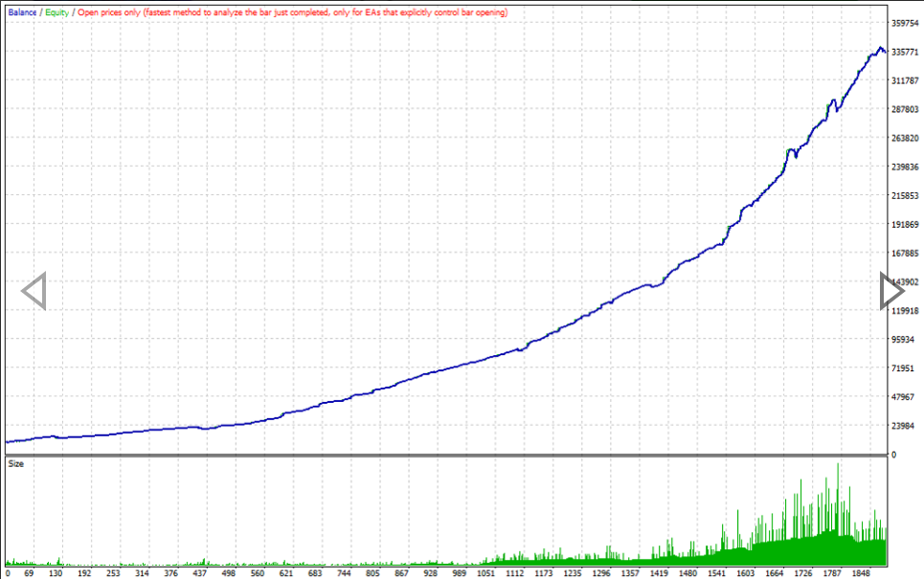Go to next image with right arrow
Screen dimensions: 924x579
tap(892, 291)
